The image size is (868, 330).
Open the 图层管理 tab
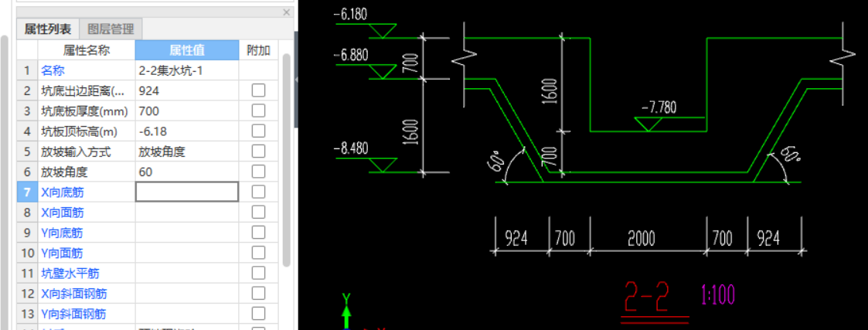tap(111, 29)
